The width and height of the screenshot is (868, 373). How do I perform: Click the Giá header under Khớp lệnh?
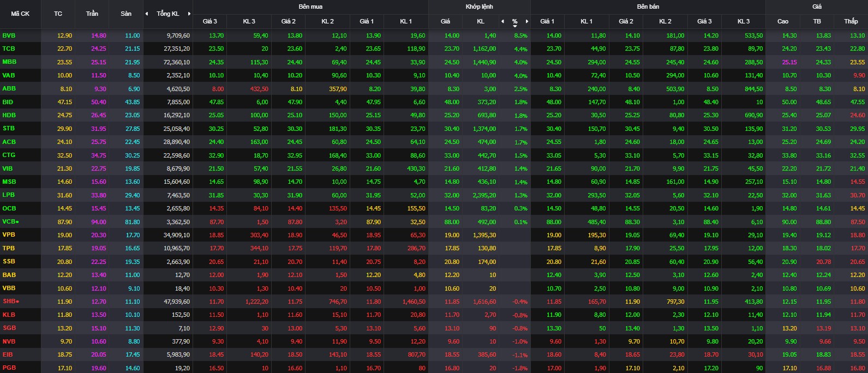[x=445, y=21]
